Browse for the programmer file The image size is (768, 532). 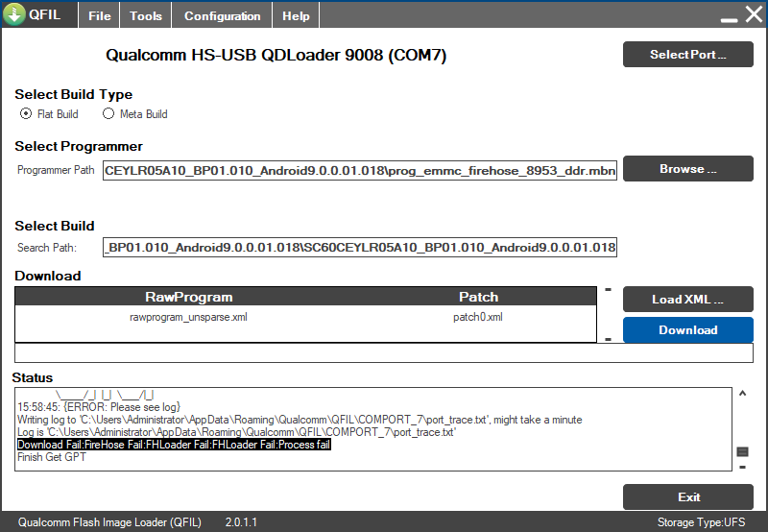(687, 168)
